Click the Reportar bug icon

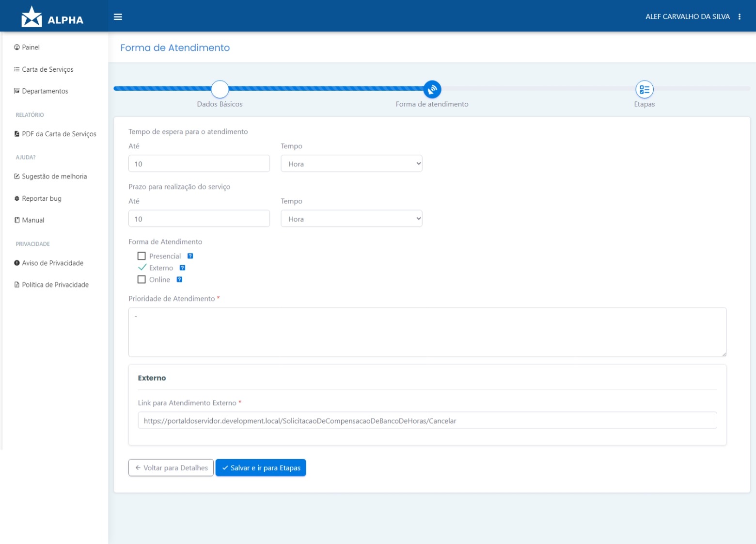[x=17, y=198]
